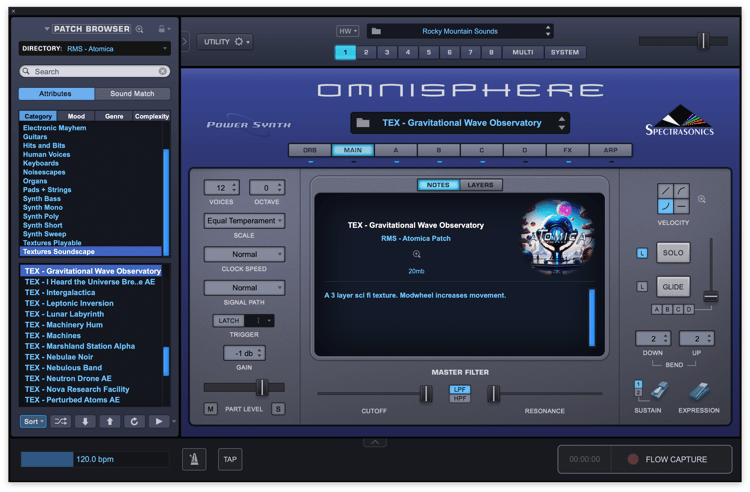The image size is (750, 492).
Task: Step the Rocky Mountain Sounds multi arrows
Action: (548, 31)
